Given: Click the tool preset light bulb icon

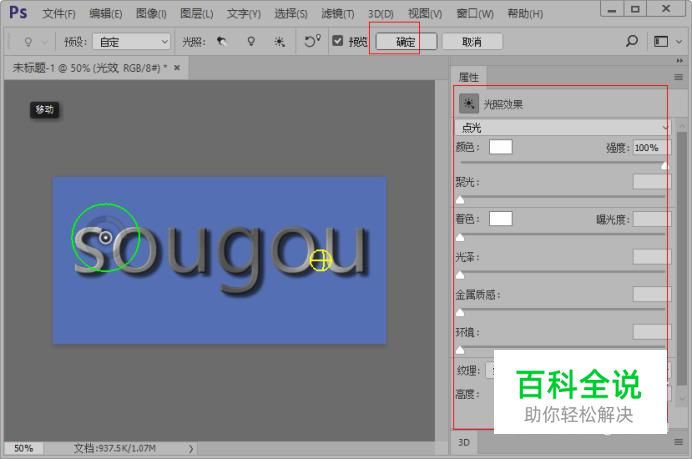Looking at the screenshot, I should click(28, 42).
